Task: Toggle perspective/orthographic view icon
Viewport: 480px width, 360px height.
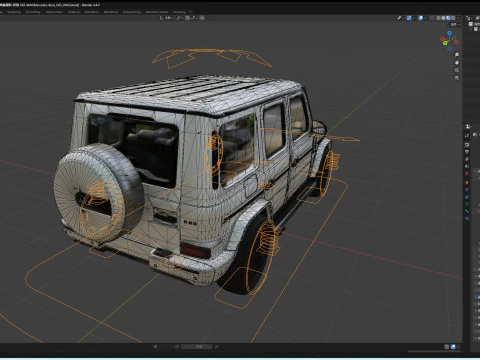Action: tap(457, 78)
